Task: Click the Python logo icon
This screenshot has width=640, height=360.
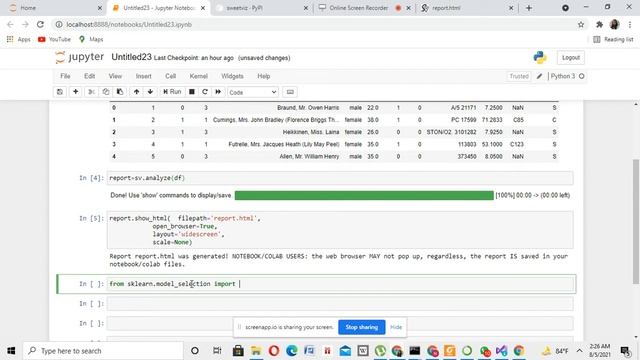Action: 540,58
